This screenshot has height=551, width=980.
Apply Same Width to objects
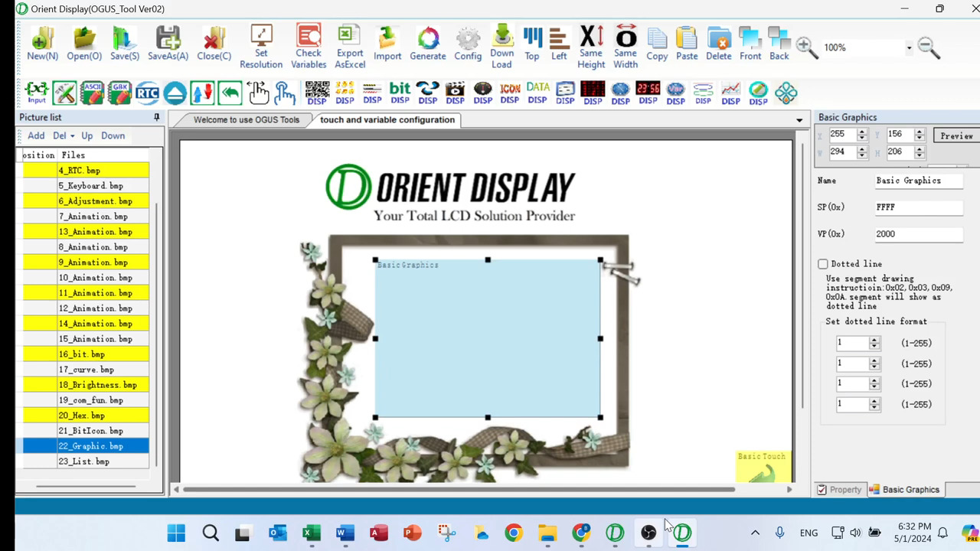(626, 47)
